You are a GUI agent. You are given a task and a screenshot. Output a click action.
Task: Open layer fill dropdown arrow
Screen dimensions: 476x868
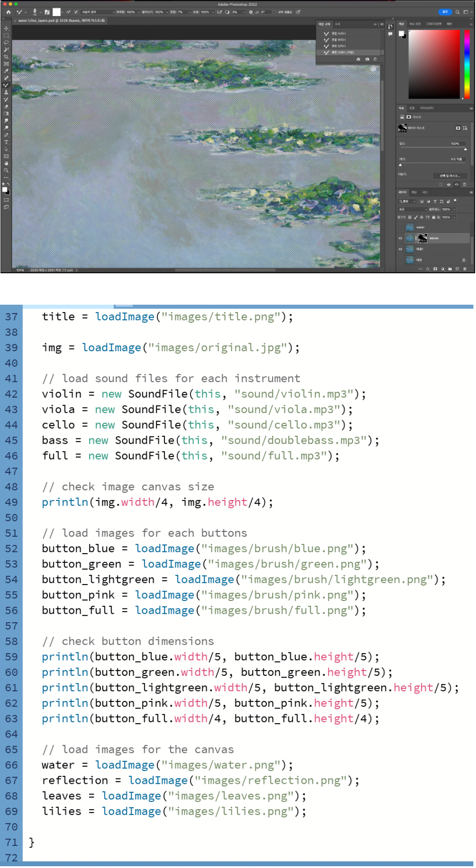[454, 217]
